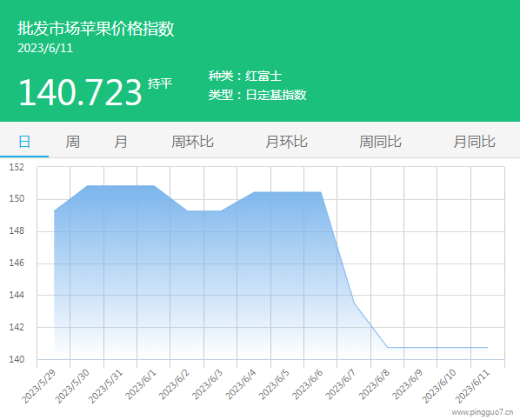Open the www.pingguo7.cn watermark link
This screenshot has width=520, height=420.
pyautogui.click(x=483, y=412)
